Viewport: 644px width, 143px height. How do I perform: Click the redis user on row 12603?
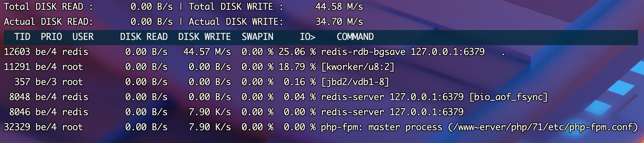[x=75, y=52]
